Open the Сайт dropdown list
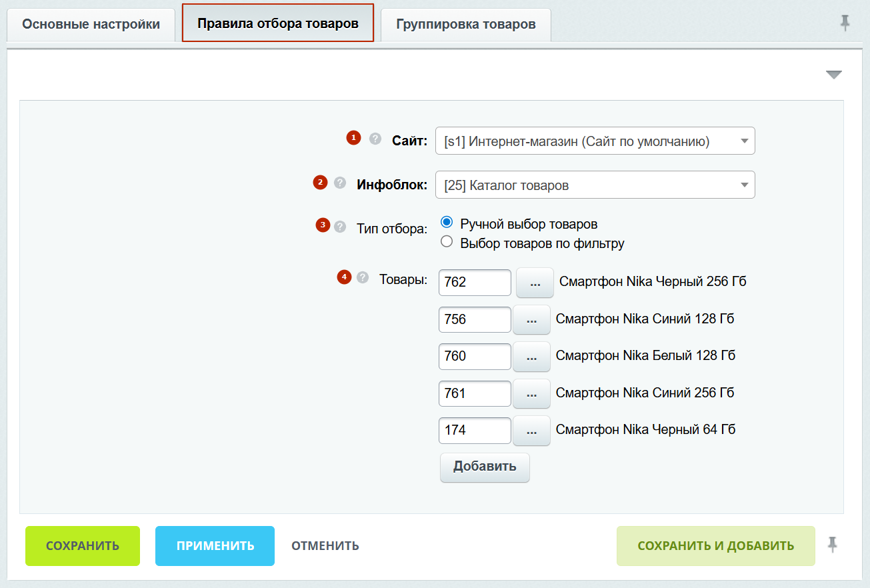The height and width of the screenshot is (588, 870). 595,141
